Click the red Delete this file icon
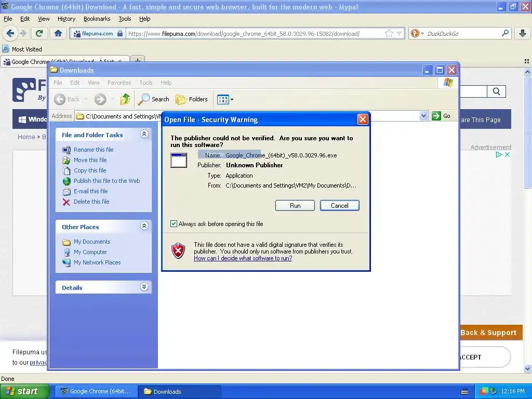 (66, 202)
